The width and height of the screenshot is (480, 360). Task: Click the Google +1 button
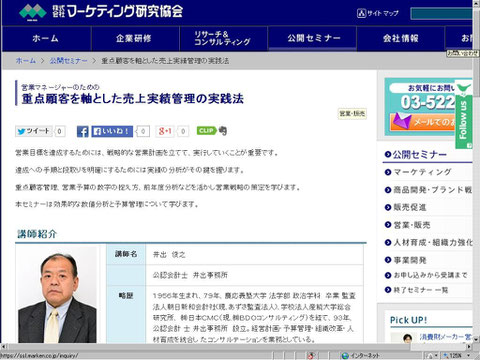(x=165, y=131)
